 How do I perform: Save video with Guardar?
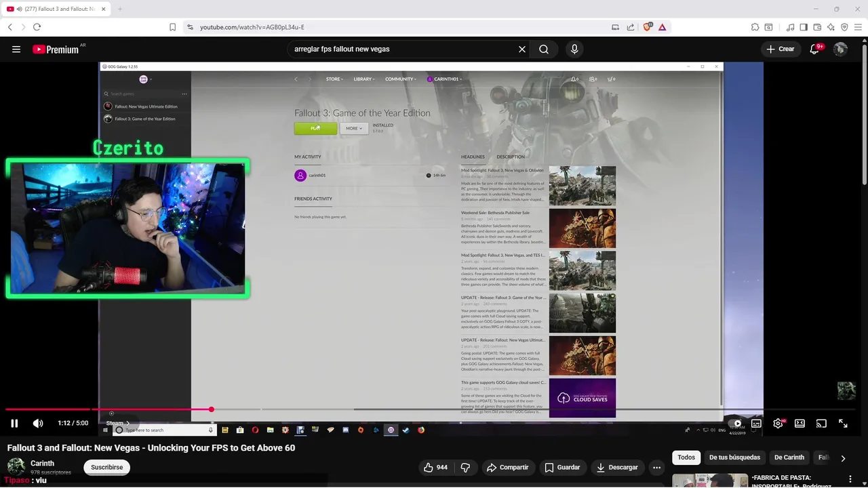562,467
